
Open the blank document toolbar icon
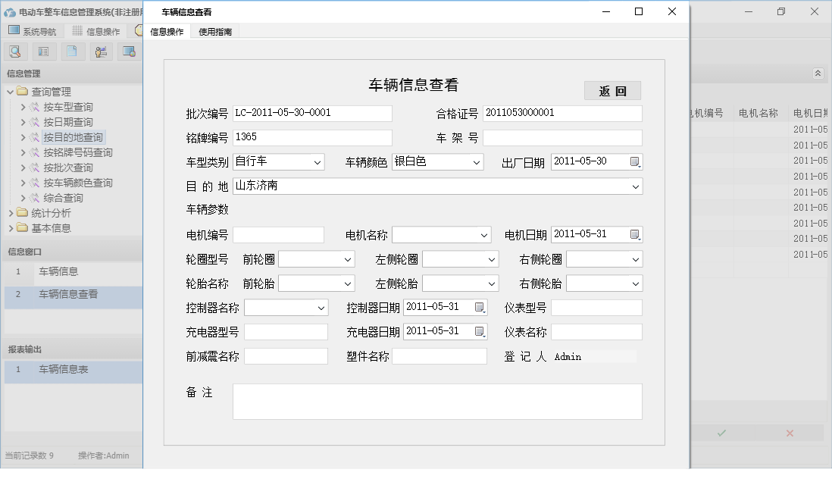pos(72,51)
